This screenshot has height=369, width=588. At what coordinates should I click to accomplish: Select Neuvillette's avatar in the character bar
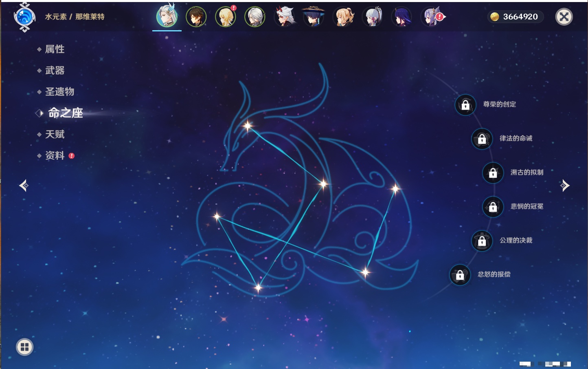click(x=167, y=17)
